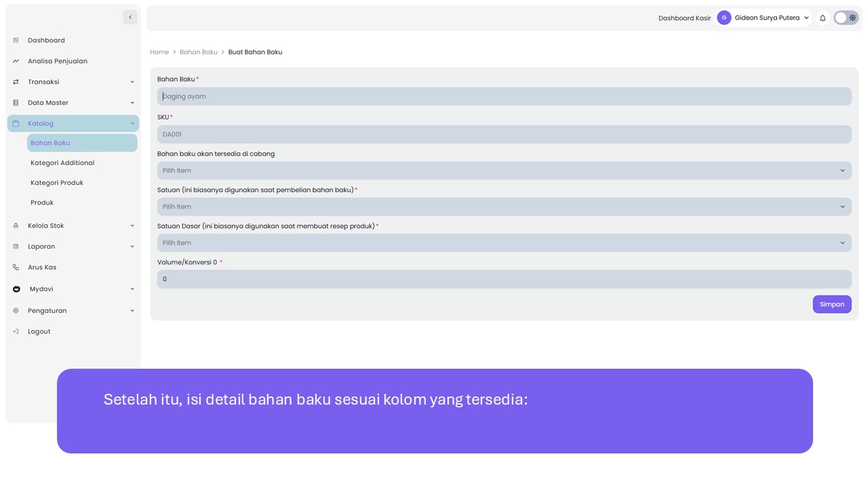This screenshot has width=868, height=488.
Task: Click the Logout icon in sidebar
Action: click(16, 331)
